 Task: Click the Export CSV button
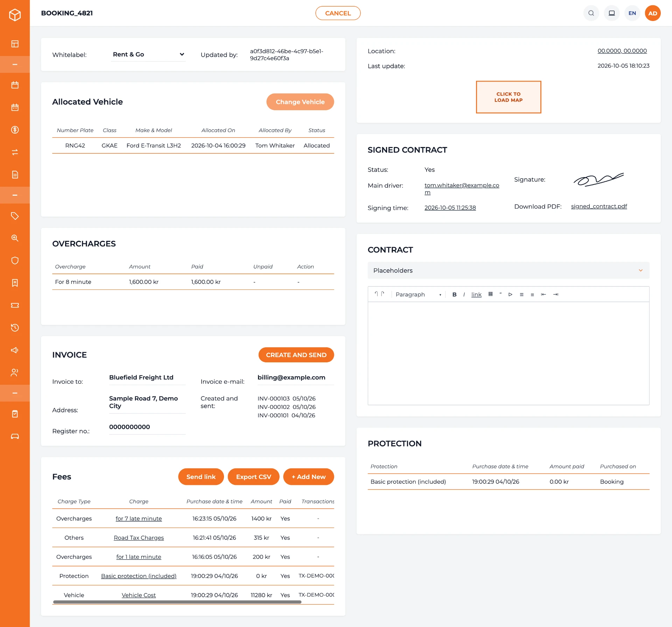click(253, 477)
